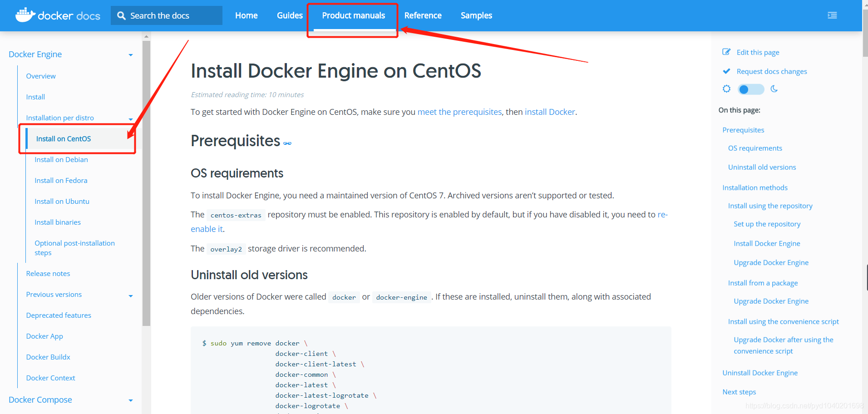Image resolution: width=868 pixels, height=414 pixels.
Task: Jump to Install from a package
Action: click(763, 283)
